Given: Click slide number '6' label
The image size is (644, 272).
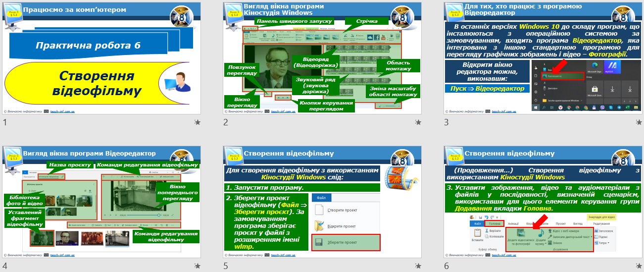Looking at the screenshot, I should click(446, 266).
